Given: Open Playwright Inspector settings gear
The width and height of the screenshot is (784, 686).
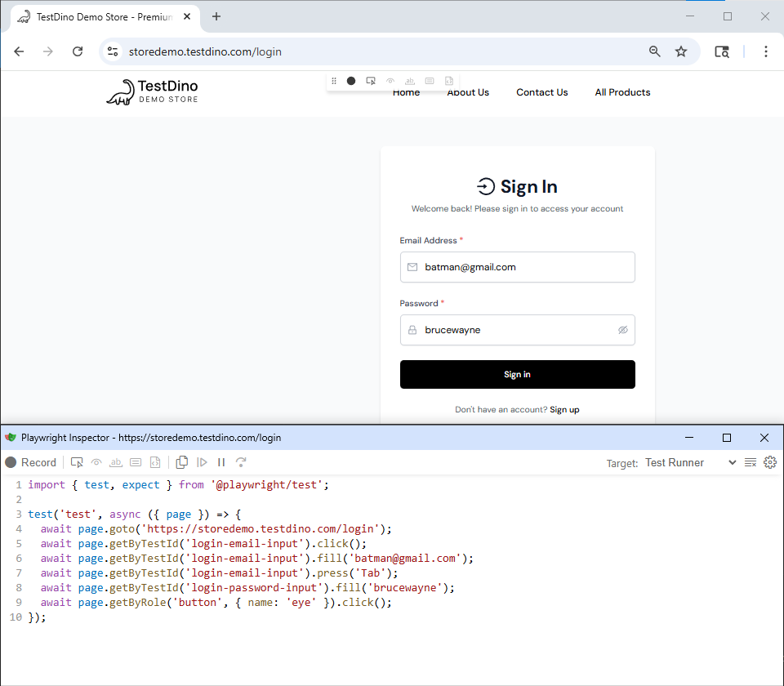Looking at the screenshot, I should tap(769, 462).
